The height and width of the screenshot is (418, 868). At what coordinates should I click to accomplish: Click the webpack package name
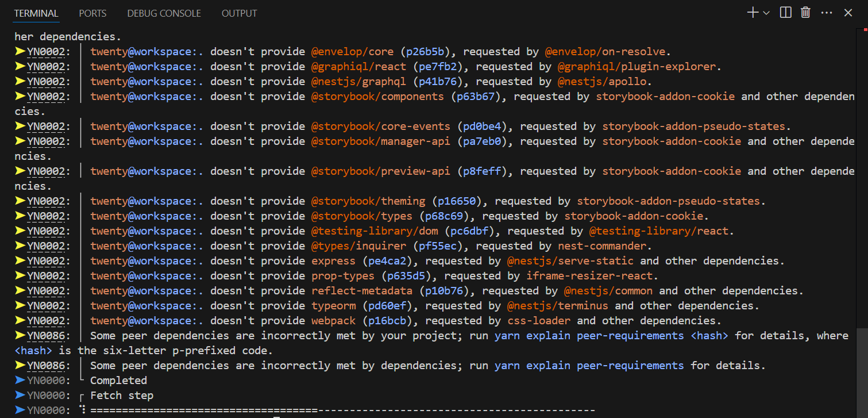[333, 320]
